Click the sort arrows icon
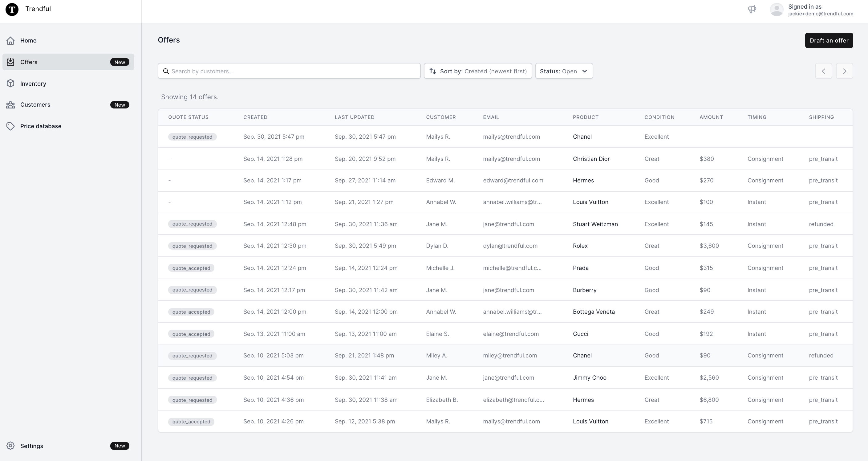Screen dimensions: 868x461 point(433,71)
